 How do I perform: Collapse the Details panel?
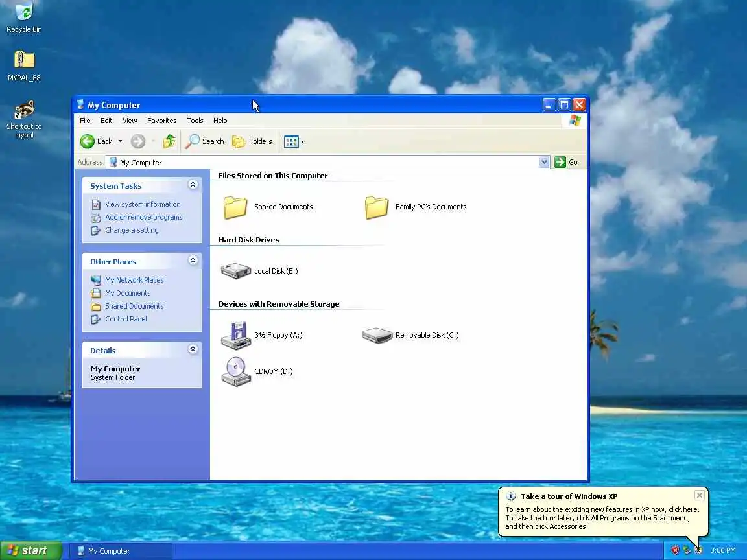coord(193,349)
